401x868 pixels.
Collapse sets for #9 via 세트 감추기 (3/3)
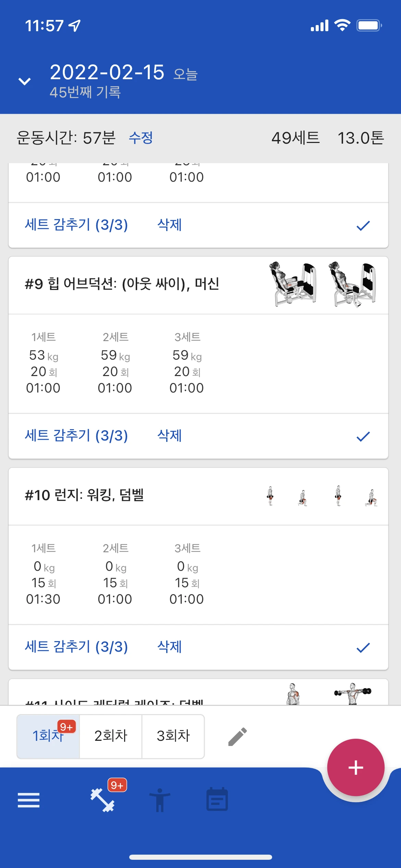[76, 436]
